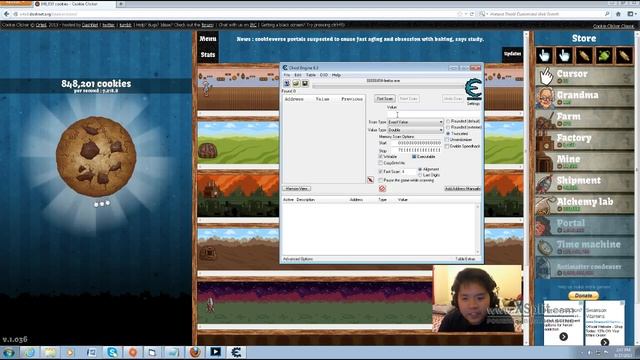
Task: Buy a Mine in the Store
Action: click(x=584, y=161)
